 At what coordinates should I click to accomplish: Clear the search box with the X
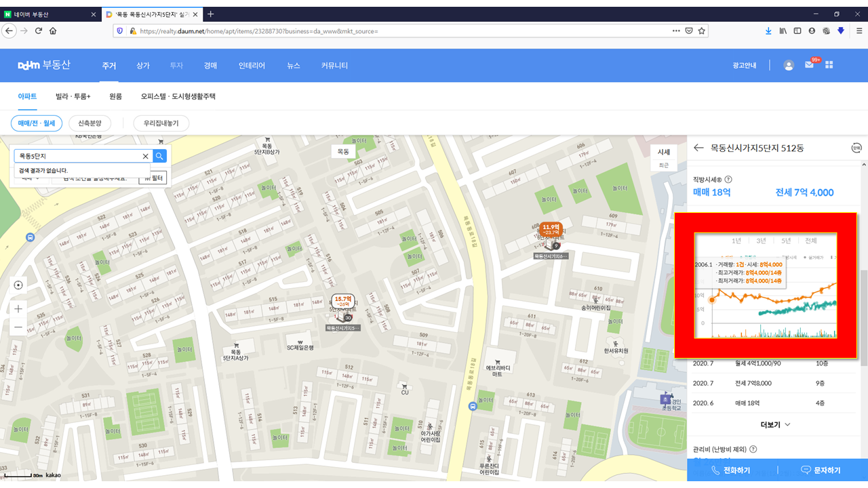click(x=145, y=156)
